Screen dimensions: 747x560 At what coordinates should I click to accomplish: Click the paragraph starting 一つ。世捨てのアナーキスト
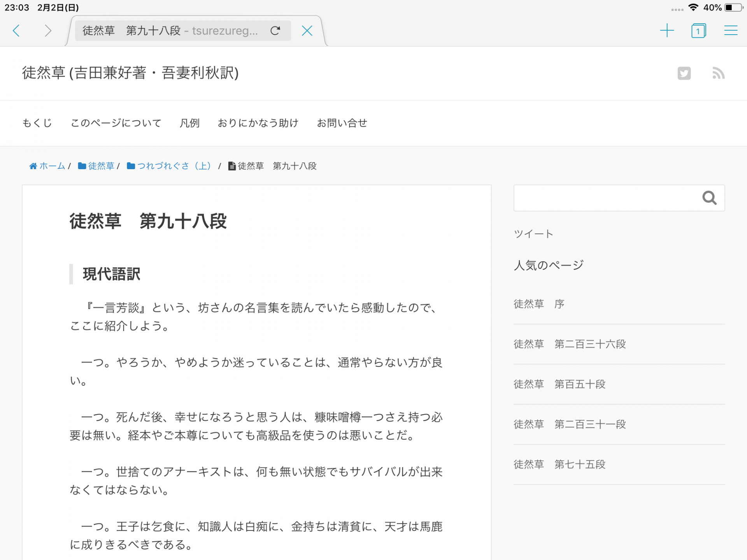pos(256,481)
